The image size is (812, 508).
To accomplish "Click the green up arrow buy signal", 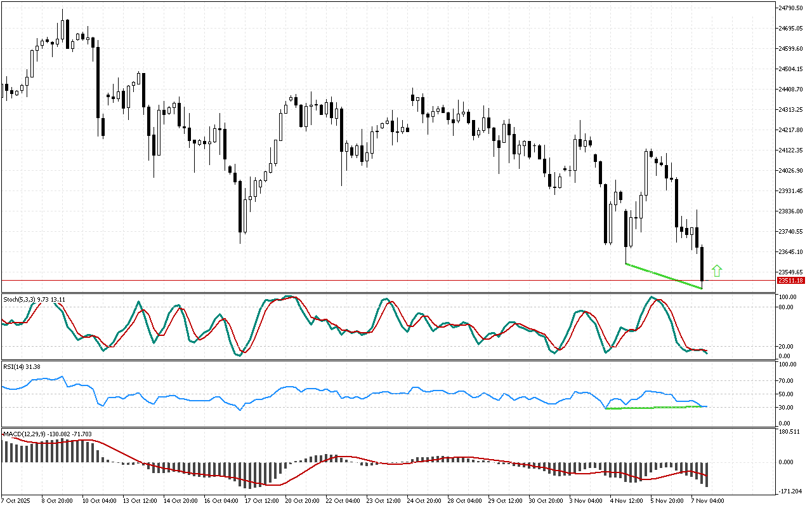I will [x=717, y=271].
